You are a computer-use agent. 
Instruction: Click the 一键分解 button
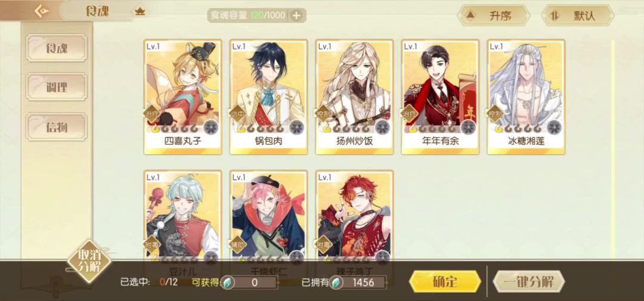[x=529, y=282]
